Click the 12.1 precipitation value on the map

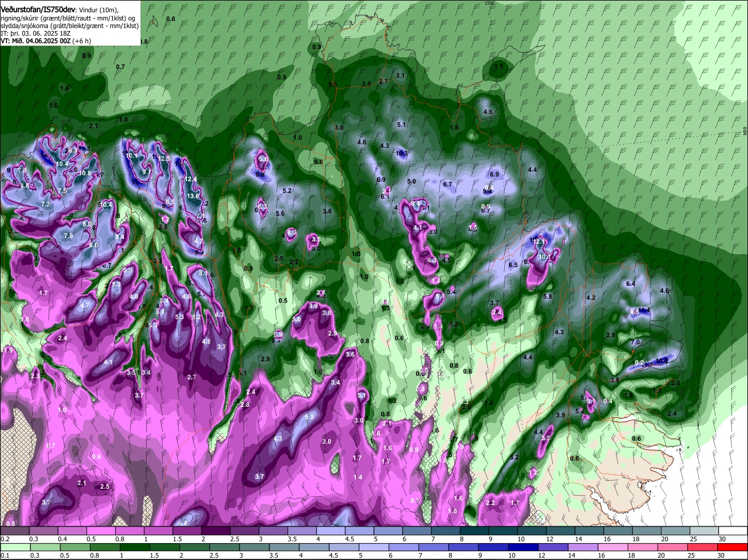pos(539,241)
